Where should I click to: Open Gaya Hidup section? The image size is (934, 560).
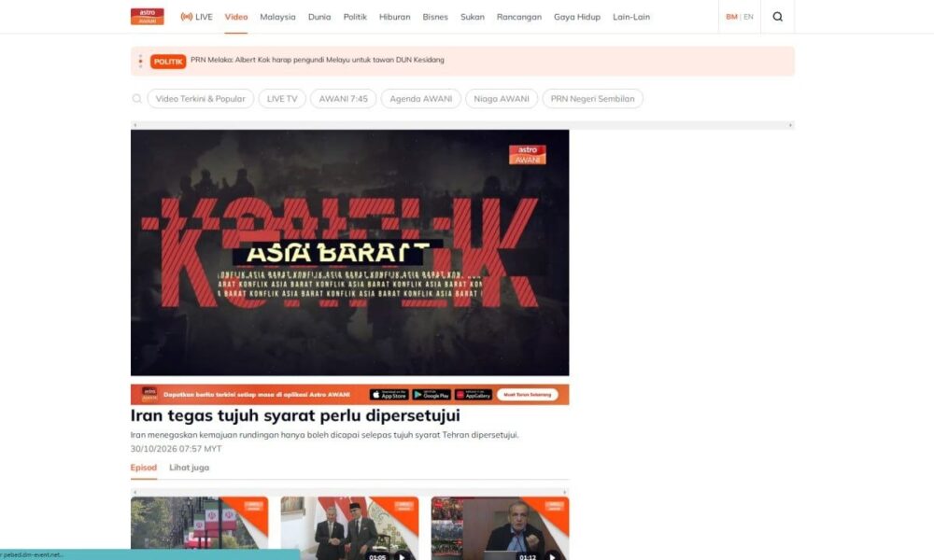coord(577,17)
